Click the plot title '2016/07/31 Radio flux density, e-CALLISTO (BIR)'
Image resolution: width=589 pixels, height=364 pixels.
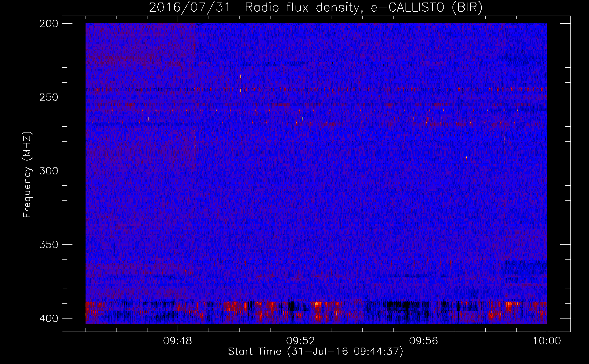click(x=316, y=8)
